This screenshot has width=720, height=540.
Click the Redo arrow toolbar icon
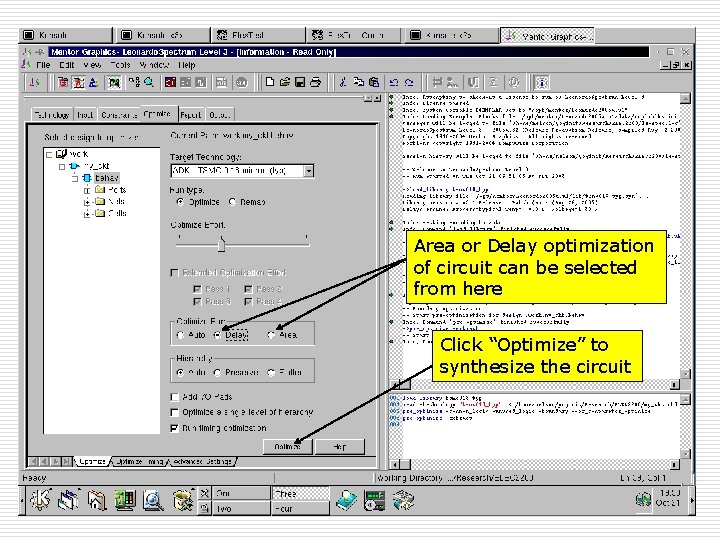tap(409, 83)
